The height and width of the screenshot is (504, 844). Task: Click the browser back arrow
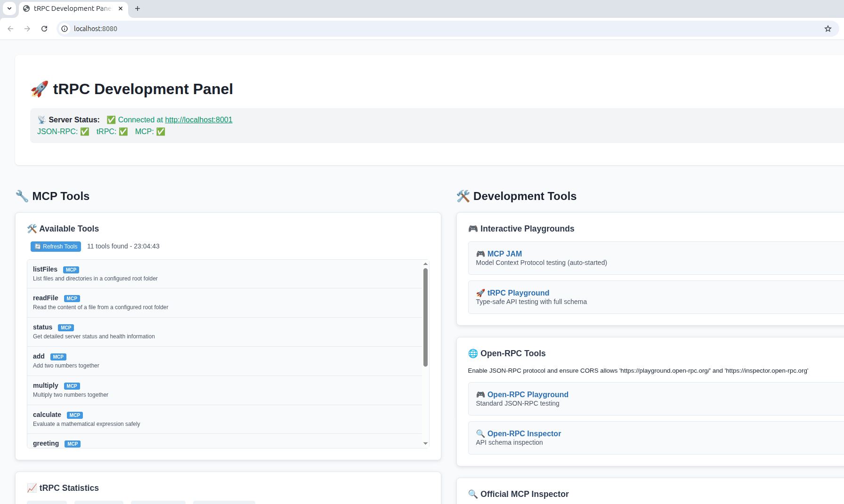pyautogui.click(x=10, y=29)
